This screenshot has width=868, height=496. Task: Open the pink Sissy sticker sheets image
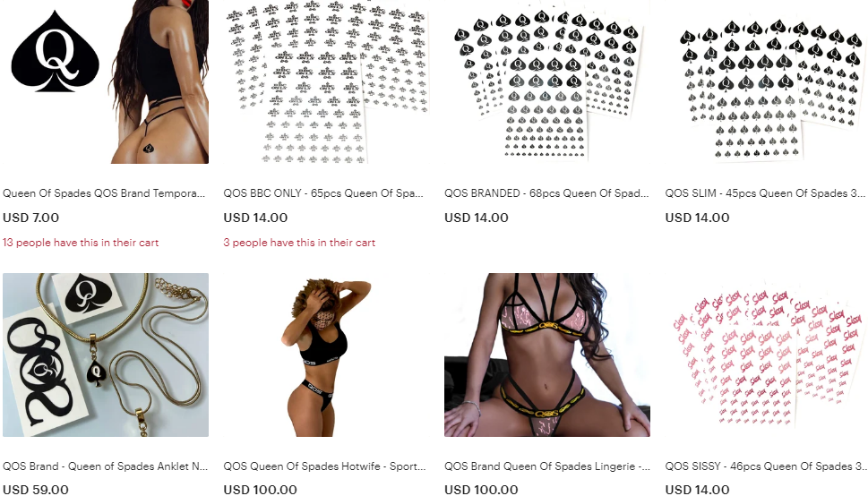point(766,355)
